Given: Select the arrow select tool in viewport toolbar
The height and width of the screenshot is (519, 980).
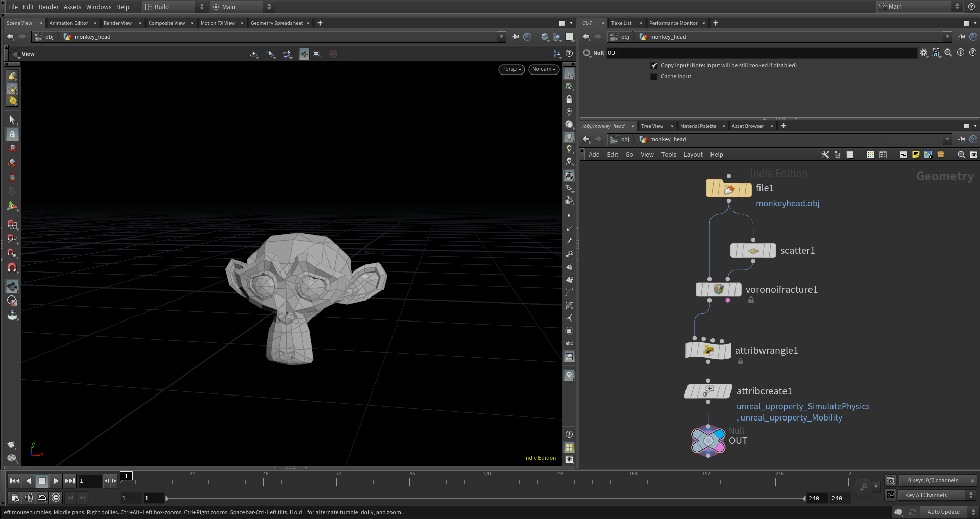Looking at the screenshot, I should (x=12, y=120).
